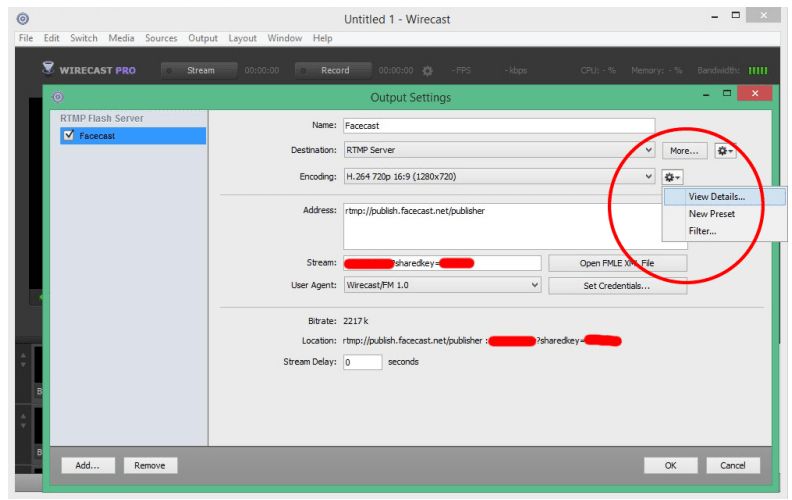Click the Wirecast Pro logo

89,70
